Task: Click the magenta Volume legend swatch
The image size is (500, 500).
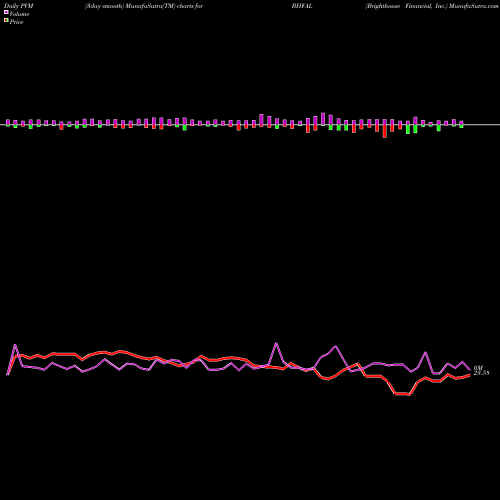Action: pos(6,13)
